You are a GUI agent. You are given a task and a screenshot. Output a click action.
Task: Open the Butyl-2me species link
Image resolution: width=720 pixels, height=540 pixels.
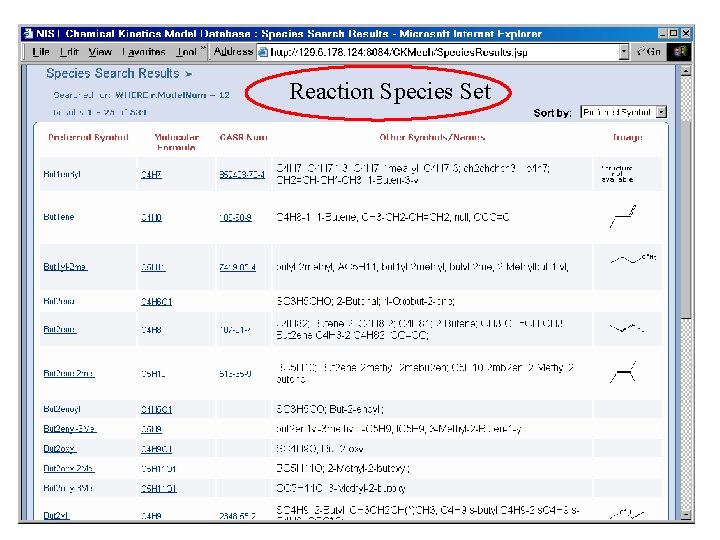(x=65, y=267)
